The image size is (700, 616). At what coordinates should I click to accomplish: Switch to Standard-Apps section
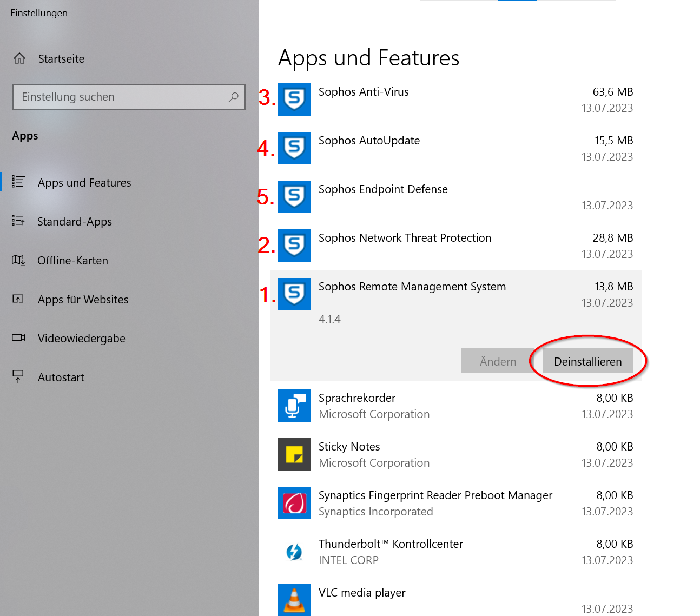(74, 221)
